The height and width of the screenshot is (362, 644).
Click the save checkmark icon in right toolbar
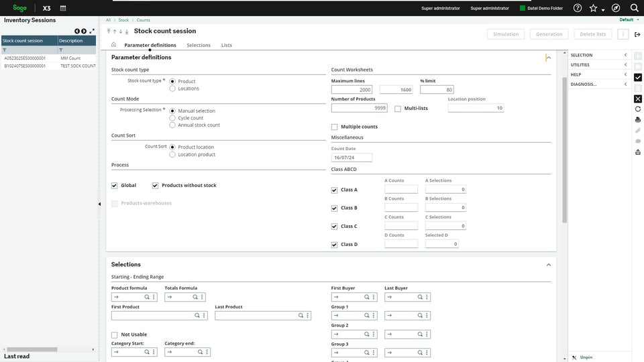click(x=638, y=77)
